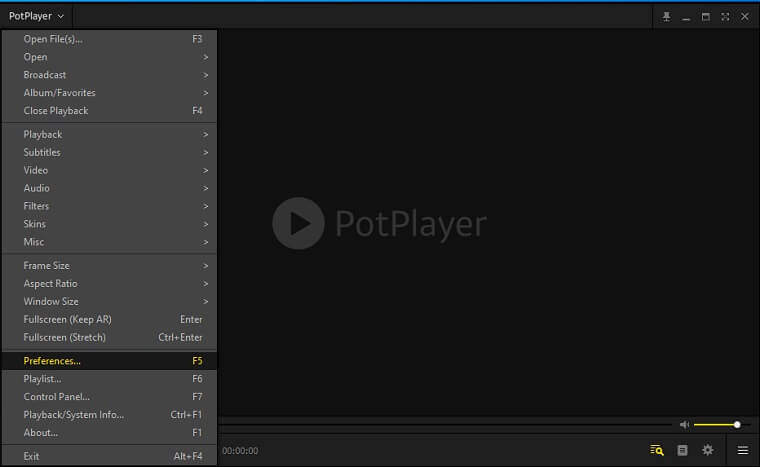Open the PotPlayer main menu dropdown
This screenshot has width=760, height=467.
point(36,16)
